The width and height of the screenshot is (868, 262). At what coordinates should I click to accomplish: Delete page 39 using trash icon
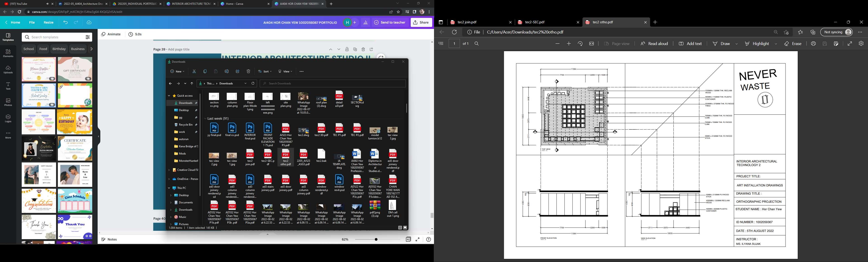[x=363, y=49]
